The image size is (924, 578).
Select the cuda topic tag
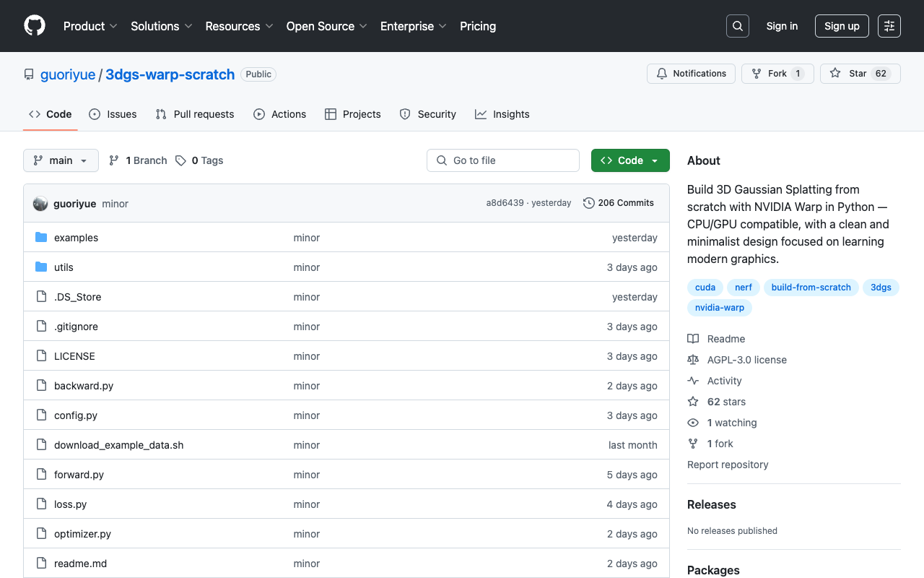(705, 288)
